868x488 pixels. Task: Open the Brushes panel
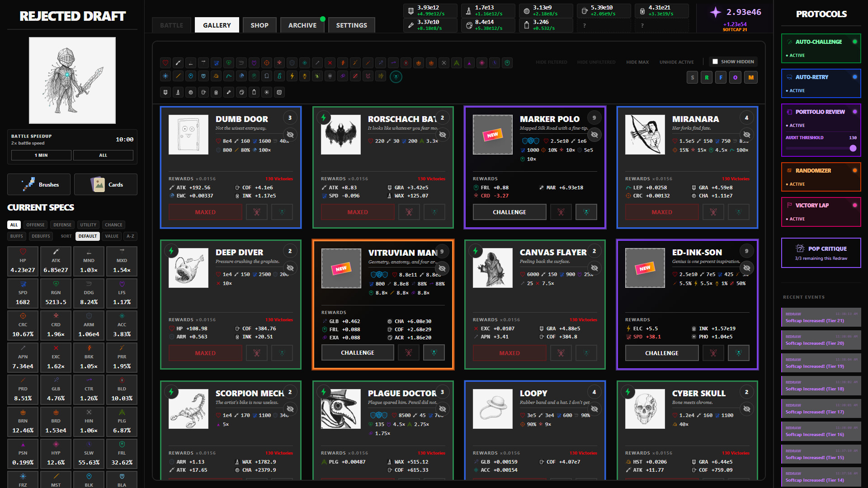coord(39,184)
